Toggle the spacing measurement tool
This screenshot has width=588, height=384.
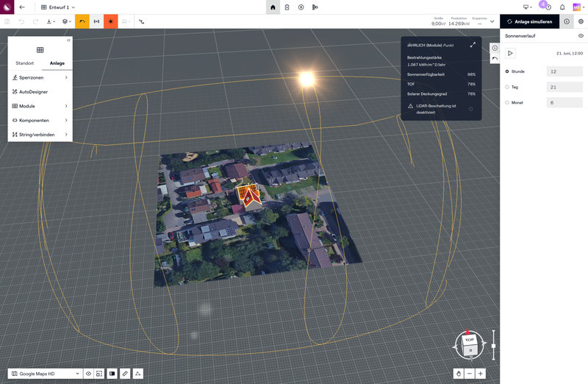pos(96,21)
